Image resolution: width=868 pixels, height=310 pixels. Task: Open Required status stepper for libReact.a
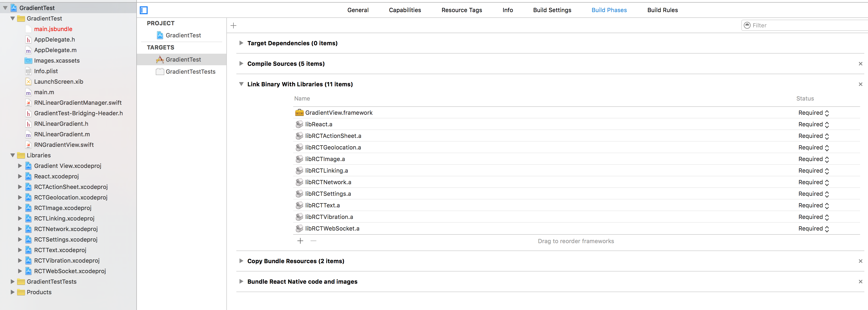coord(827,125)
